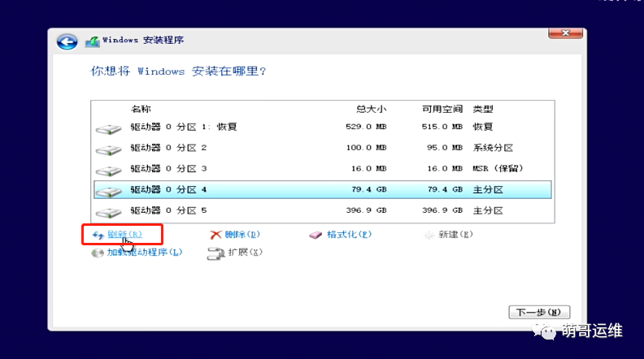
Task: Click drive icon for 分区 2 row
Action: (108, 150)
